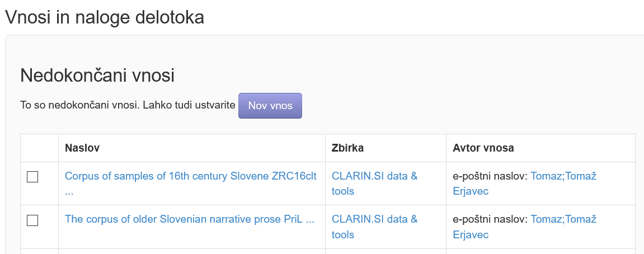Visit CLARIN.SI data & tools collection in first row
Screen dimensions: 644x254
(x=374, y=184)
